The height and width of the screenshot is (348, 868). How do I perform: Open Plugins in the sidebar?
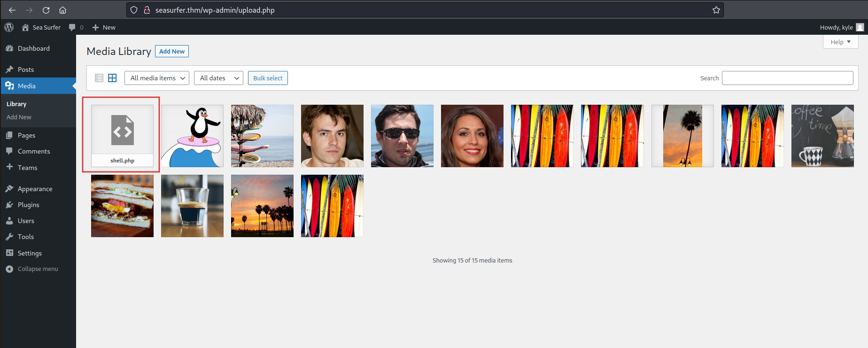[x=28, y=205]
